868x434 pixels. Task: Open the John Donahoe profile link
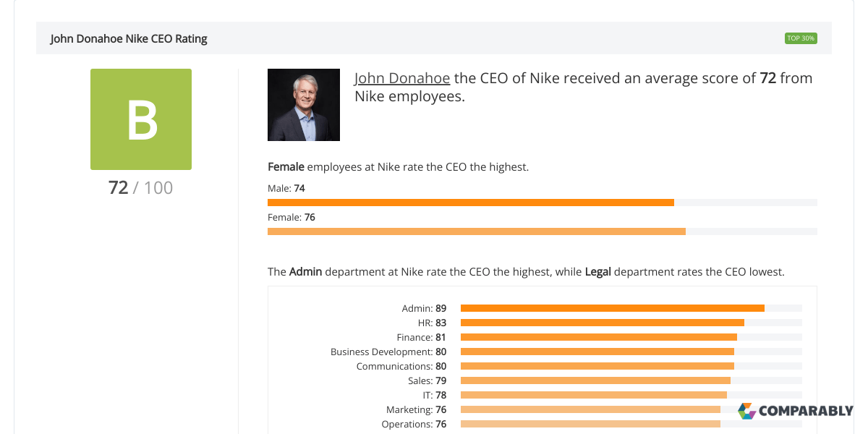coord(401,77)
